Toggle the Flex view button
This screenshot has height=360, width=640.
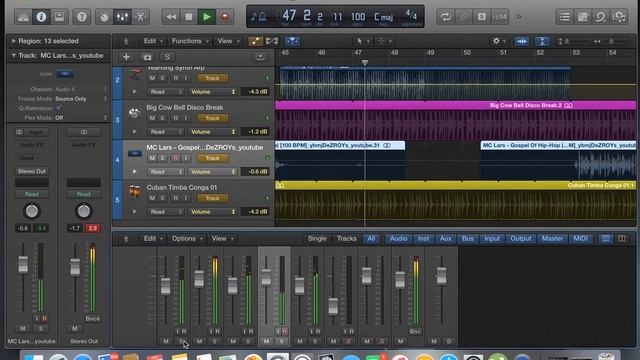[272, 41]
